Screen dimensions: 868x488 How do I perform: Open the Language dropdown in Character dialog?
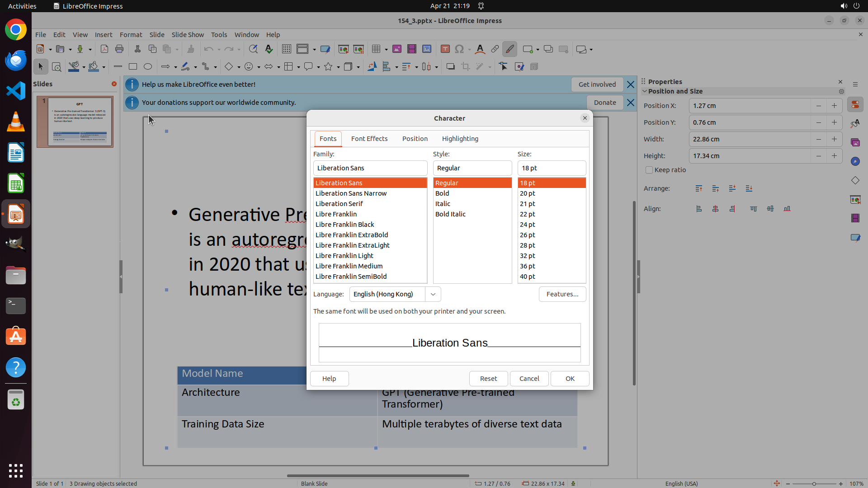(x=433, y=294)
